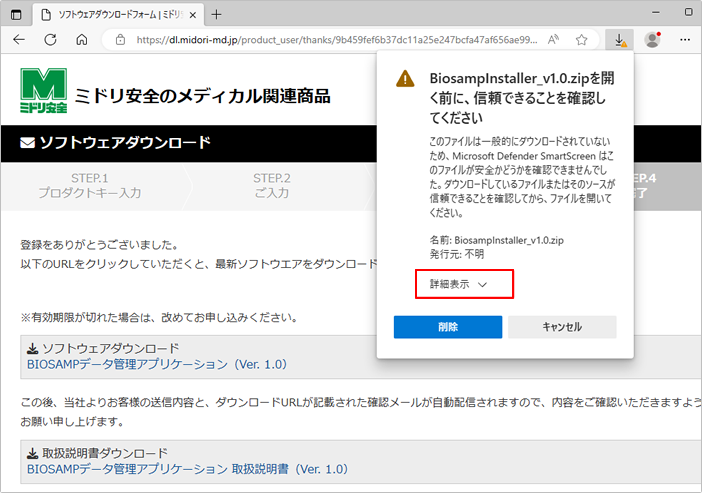Image resolution: width=702 pixels, height=493 pixels.
Task: Go to the browser home page
Action: [81, 40]
